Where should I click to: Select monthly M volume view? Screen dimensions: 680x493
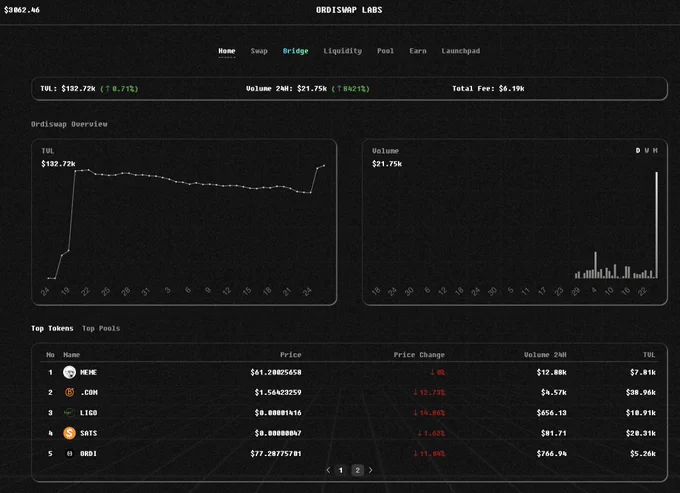coord(655,150)
